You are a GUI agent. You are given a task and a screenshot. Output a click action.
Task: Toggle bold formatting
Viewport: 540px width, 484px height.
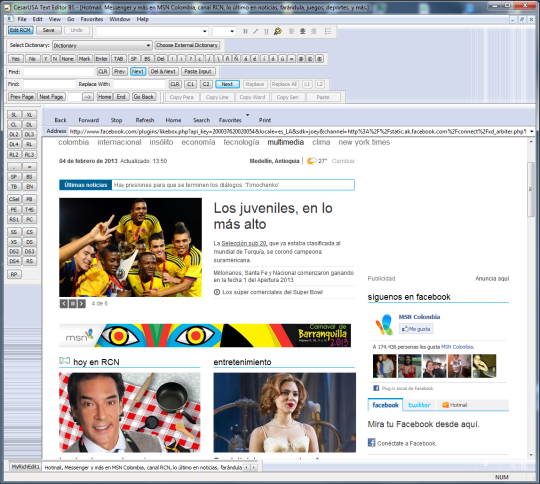pos(245,31)
